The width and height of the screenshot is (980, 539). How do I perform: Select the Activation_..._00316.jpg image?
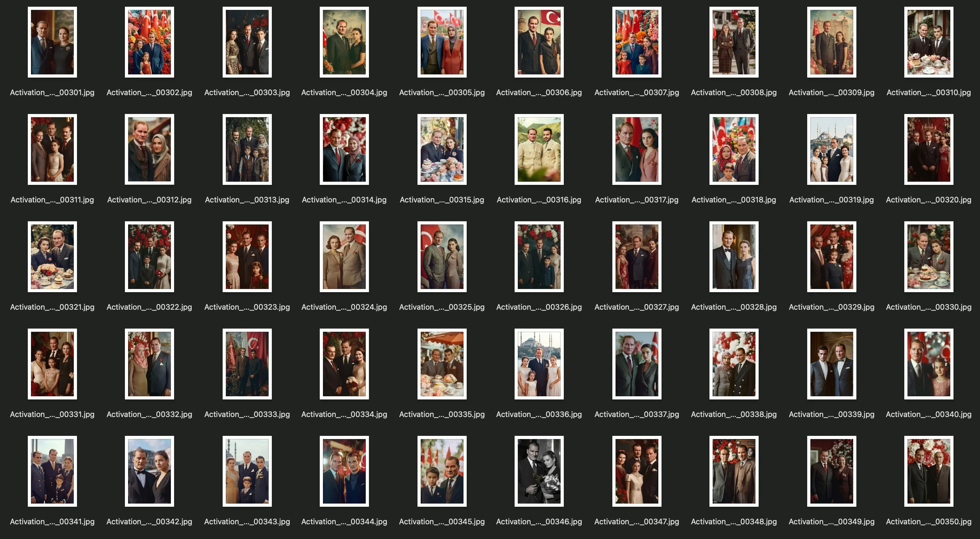(x=539, y=149)
